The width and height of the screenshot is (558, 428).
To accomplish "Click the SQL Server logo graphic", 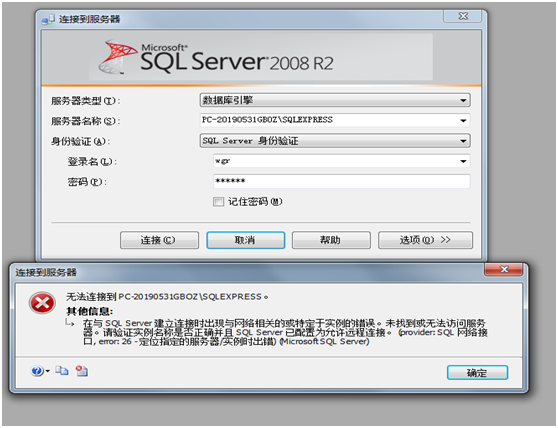I will 117,57.
